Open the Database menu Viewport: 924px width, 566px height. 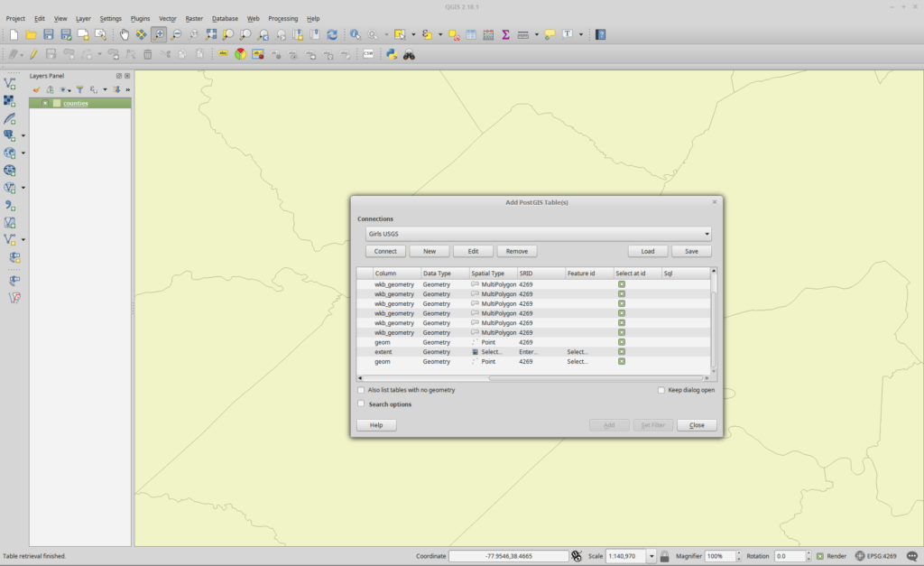coord(225,18)
